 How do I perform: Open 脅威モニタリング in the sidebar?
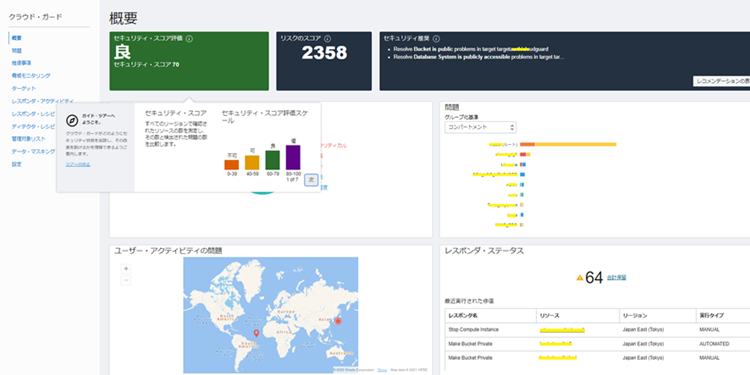tap(31, 76)
